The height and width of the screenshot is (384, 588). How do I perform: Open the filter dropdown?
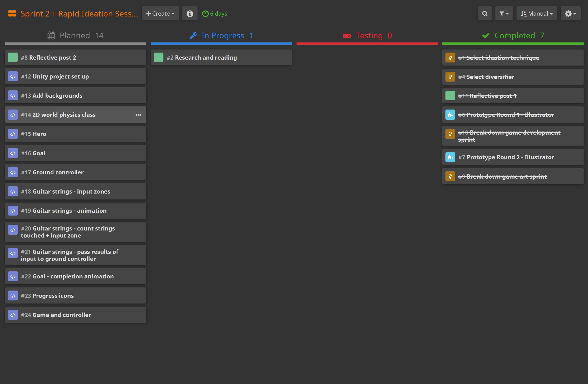pos(504,14)
